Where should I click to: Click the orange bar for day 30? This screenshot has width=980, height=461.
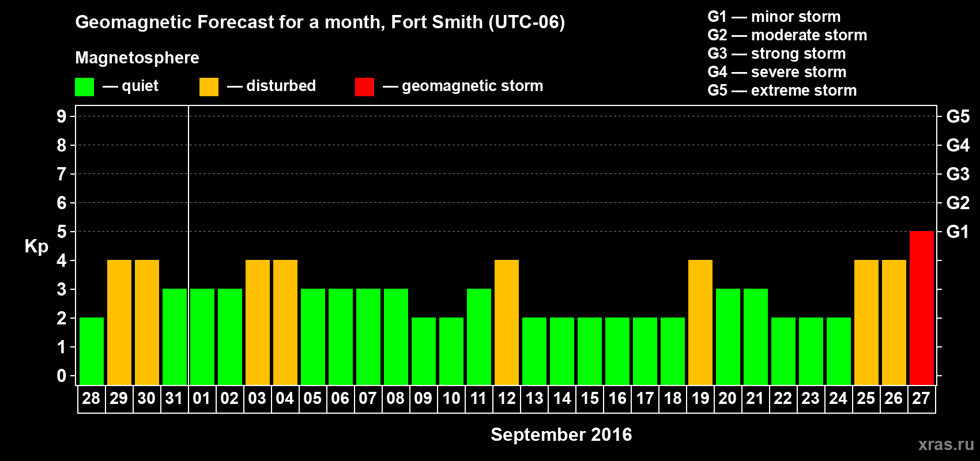pos(147,322)
